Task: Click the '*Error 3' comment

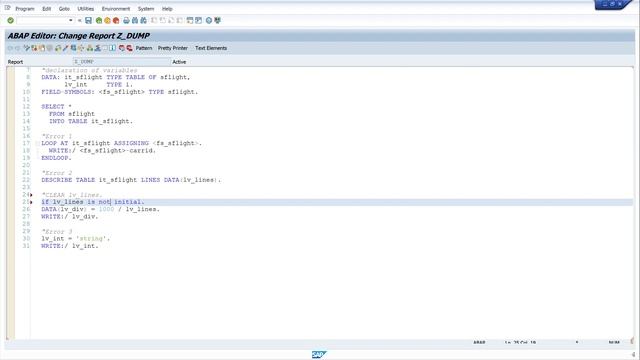Action: 57,232
